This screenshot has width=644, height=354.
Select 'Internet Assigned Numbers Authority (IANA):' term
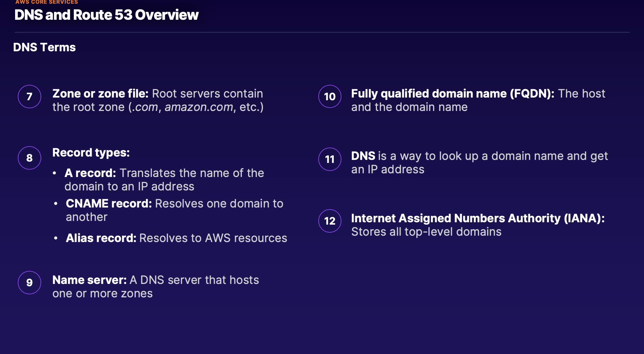click(x=478, y=218)
